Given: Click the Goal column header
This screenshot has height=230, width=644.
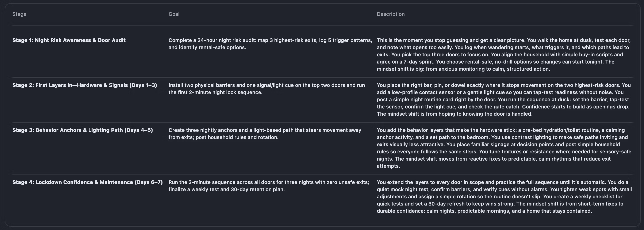Looking at the screenshot, I should tap(174, 14).
